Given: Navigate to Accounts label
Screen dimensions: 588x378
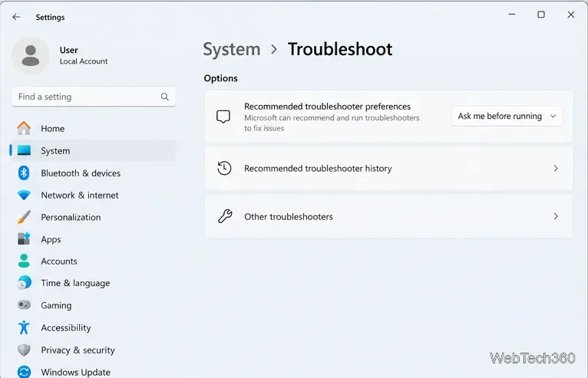Looking at the screenshot, I should tap(59, 261).
